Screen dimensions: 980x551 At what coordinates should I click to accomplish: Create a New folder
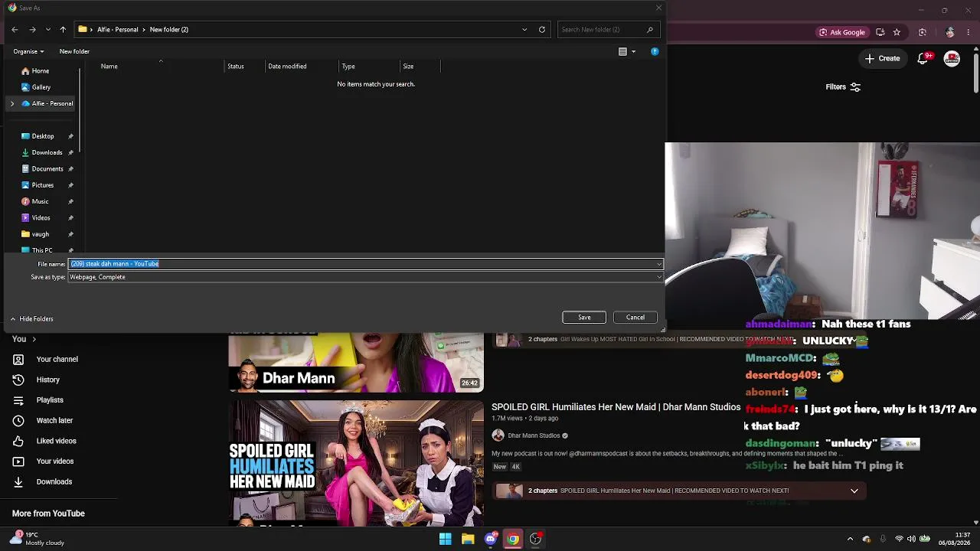click(x=74, y=51)
